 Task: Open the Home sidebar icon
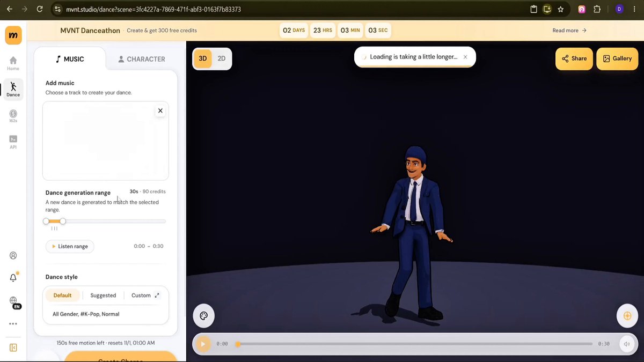click(x=13, y=63)
